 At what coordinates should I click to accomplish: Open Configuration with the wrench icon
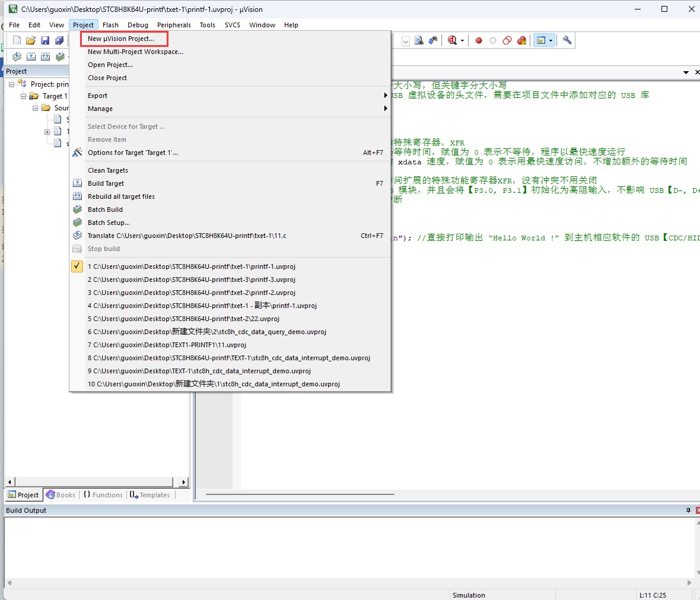(x=567, y=41)
